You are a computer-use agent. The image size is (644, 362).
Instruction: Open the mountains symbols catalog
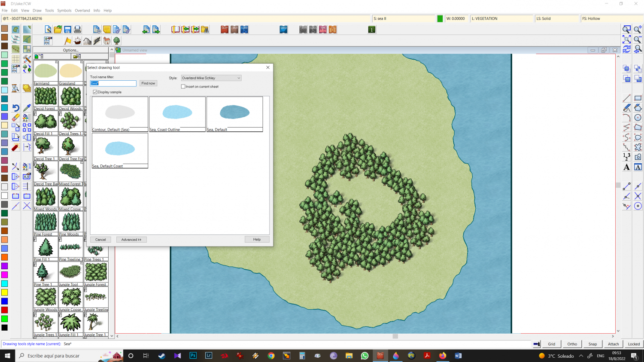click(87, 41)
